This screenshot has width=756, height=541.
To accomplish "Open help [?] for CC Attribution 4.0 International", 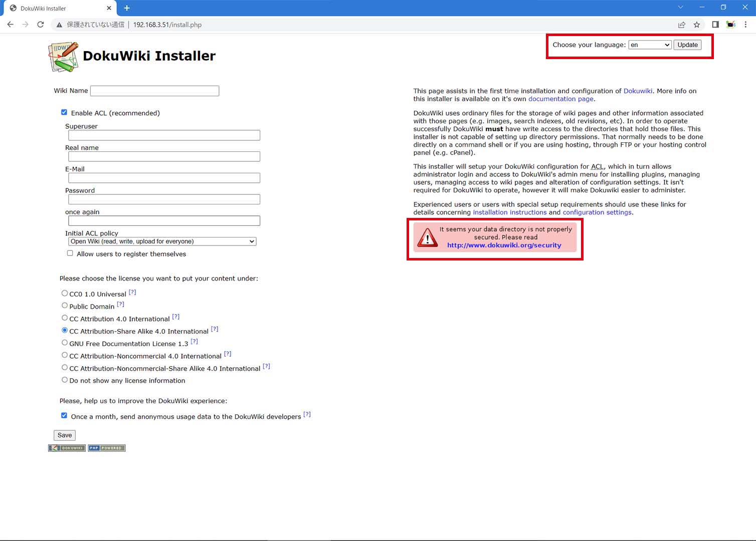I will coord(176,317).
